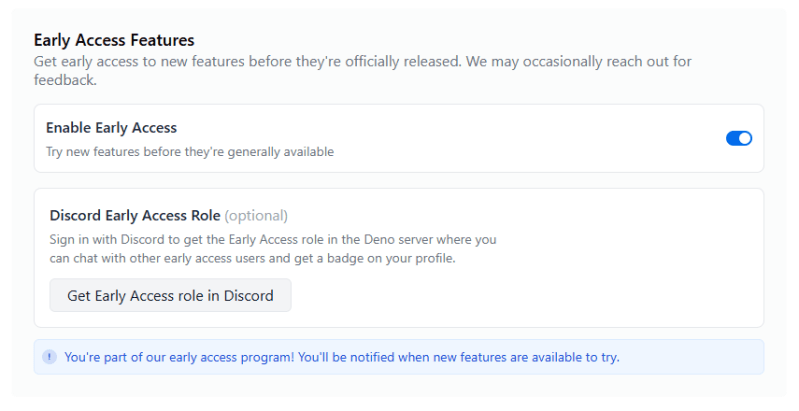This screenshot has width=799, height=411.
Task: Click the (optional) text beside Discord role
Action: (256, 215)
